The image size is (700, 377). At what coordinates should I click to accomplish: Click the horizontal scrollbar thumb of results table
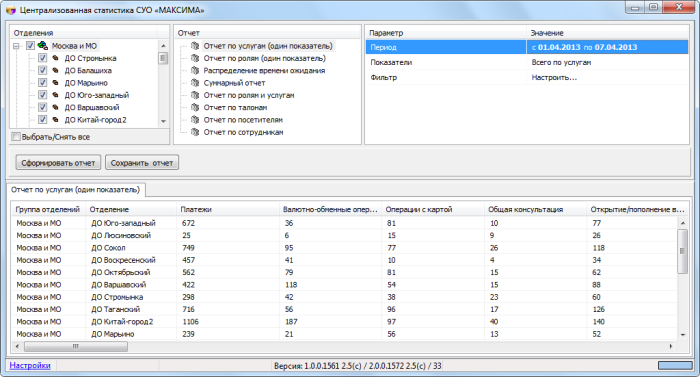point(76,346)
